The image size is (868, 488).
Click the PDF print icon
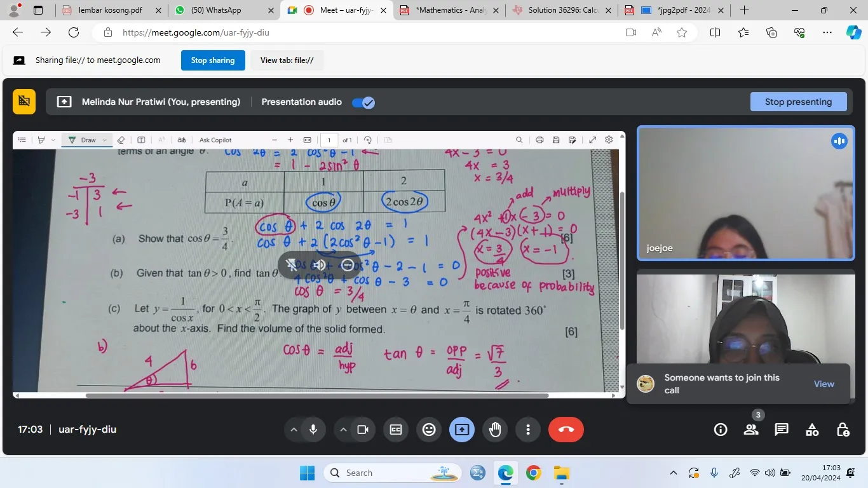tap(539, 140)
